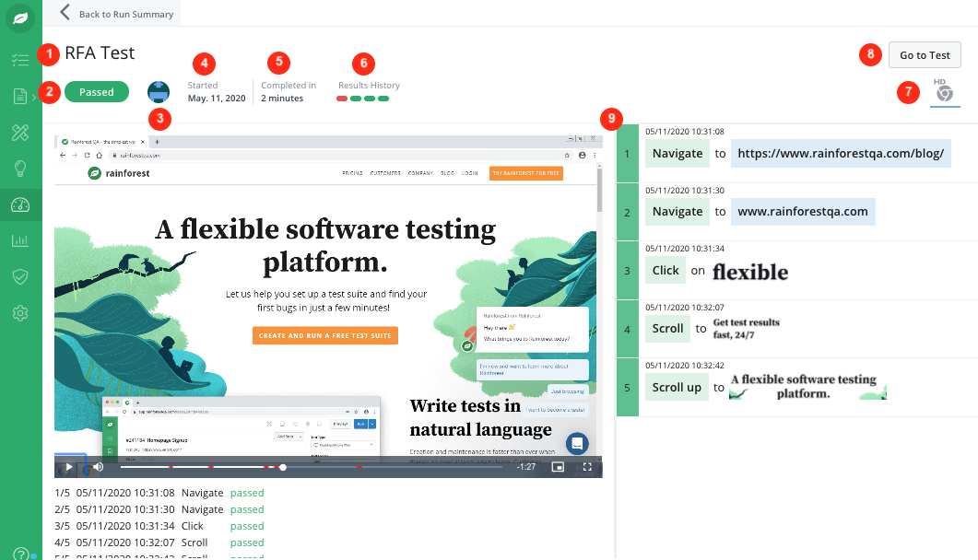978x560 pixels.
Task: Click the chat bubble icon in video
Action: click(577, 443)
